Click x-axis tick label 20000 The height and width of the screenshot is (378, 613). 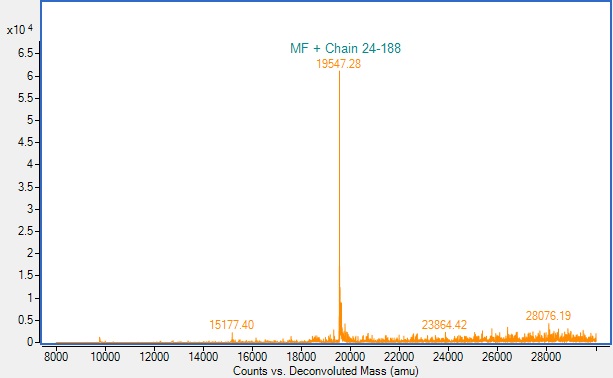tap(350, 357)
